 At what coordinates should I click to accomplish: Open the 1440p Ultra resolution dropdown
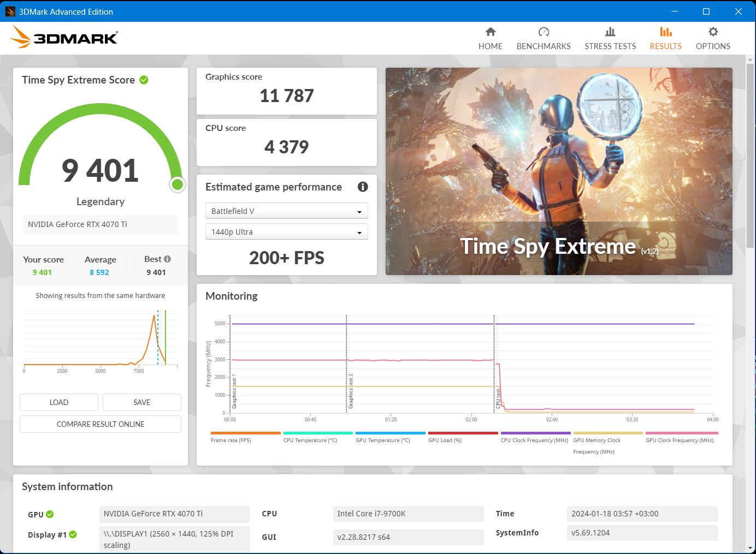click(x=287, y=231)
